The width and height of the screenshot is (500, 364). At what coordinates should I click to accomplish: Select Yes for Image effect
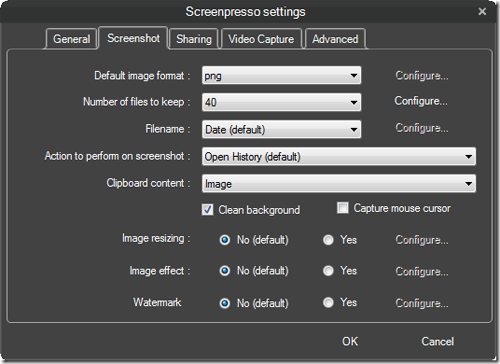click(328, 271)
